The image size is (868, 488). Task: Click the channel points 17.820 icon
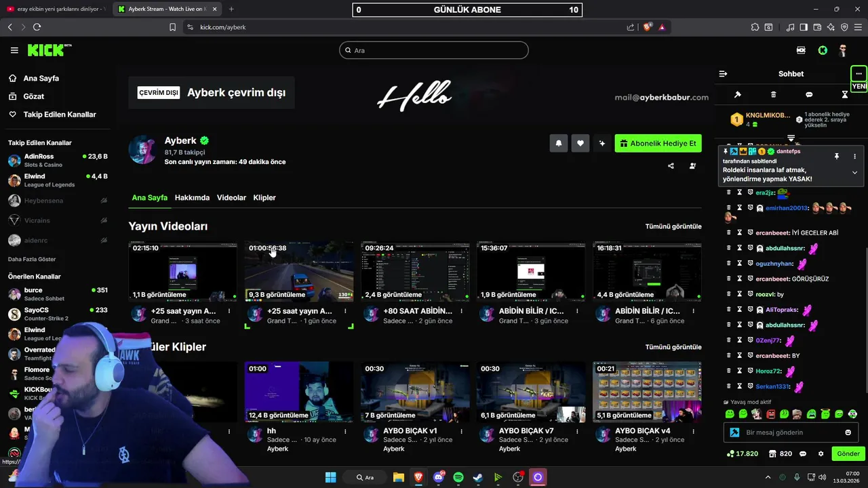point(743,454)
